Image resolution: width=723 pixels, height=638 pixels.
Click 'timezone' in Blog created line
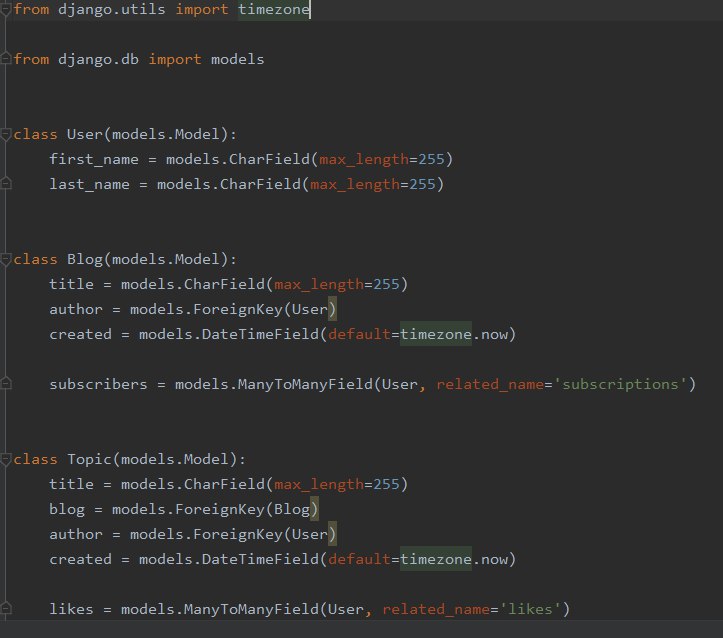(x=436, y=334)
